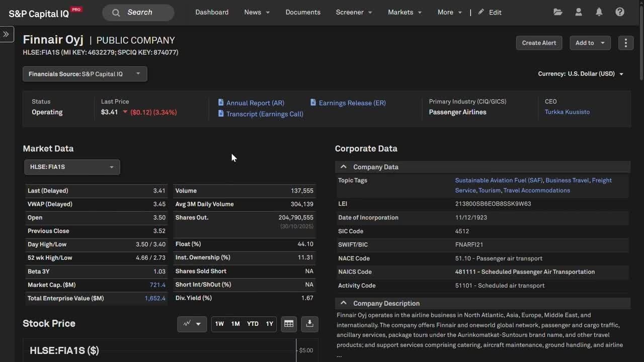Click the Div. Yield value 1.67

tap(307, 298)
